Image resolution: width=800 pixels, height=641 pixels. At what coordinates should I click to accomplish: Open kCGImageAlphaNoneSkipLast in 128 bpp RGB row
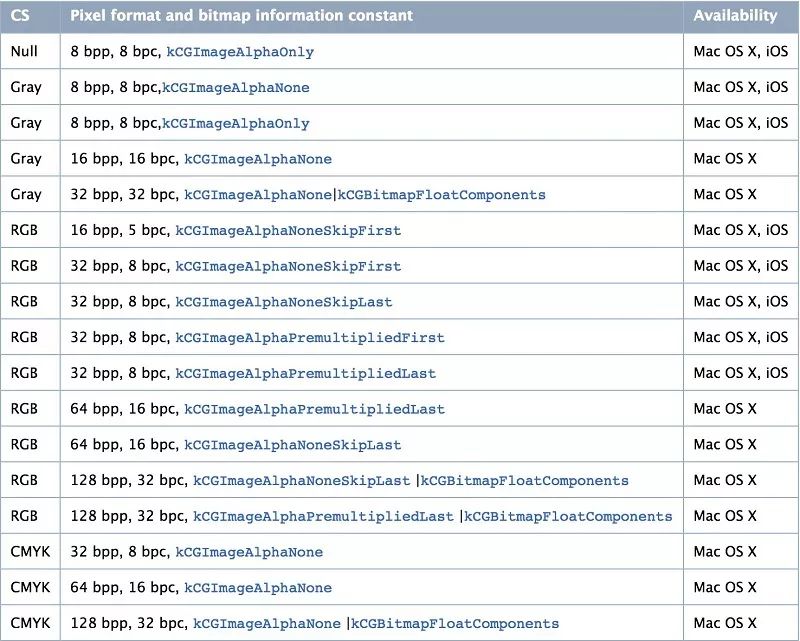coord(302,481)
